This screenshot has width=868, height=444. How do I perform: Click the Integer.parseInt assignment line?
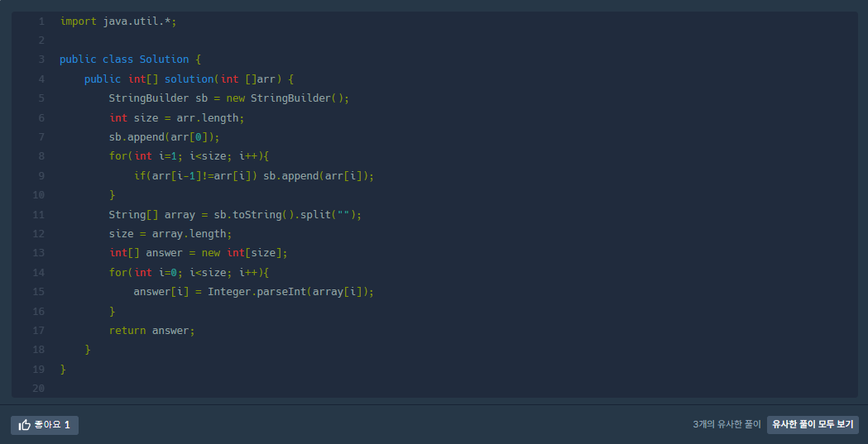pos(254,292)
